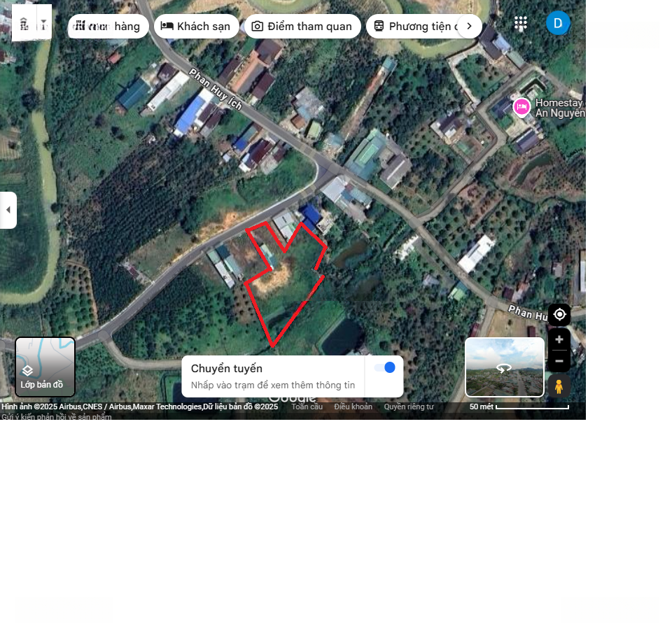The height and width of the screenshot is (643, 672).
Task: Zoom out with the minus button
Action: [559, 361]
